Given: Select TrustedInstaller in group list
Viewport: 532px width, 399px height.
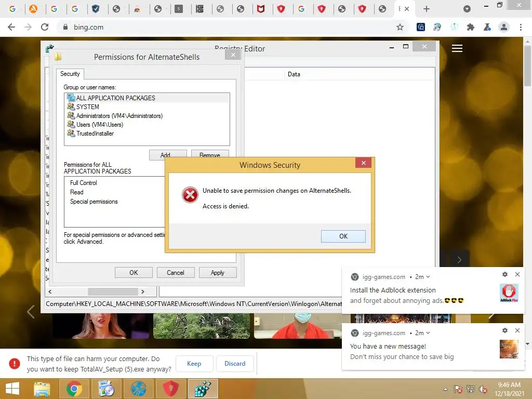Looking at the screenshot, I should click(x=147, y=134).
